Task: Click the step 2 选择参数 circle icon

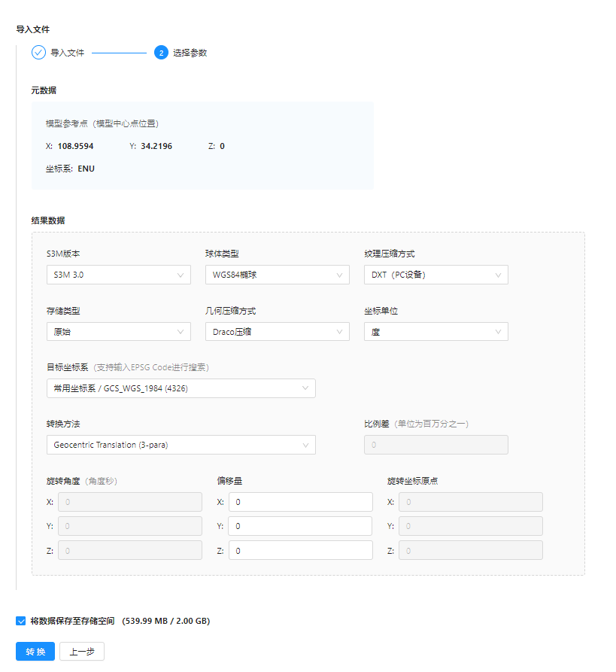Action: [x=161, y=53]
